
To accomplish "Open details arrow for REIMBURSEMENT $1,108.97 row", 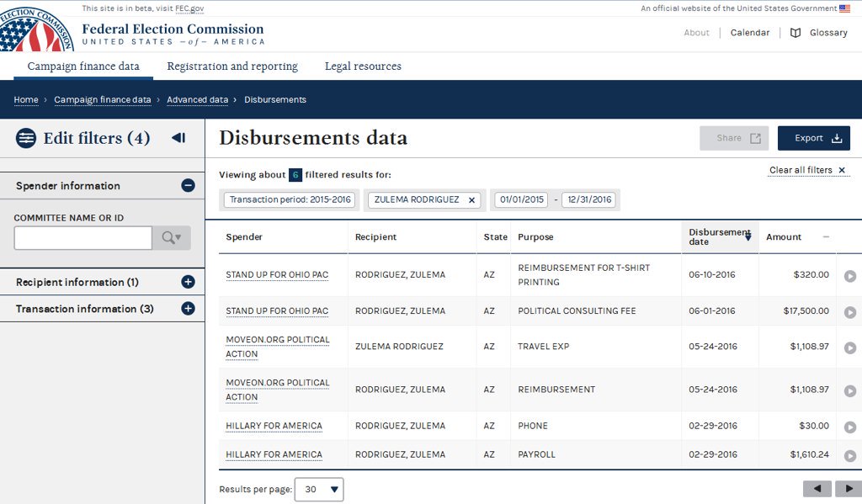I will pyautogui.click(x=850, y=390).
